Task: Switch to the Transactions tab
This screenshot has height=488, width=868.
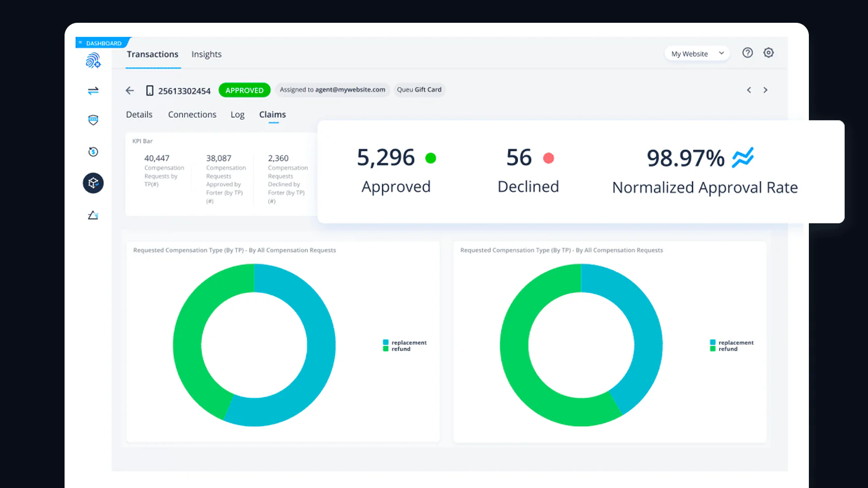Action: coord(152,54)
